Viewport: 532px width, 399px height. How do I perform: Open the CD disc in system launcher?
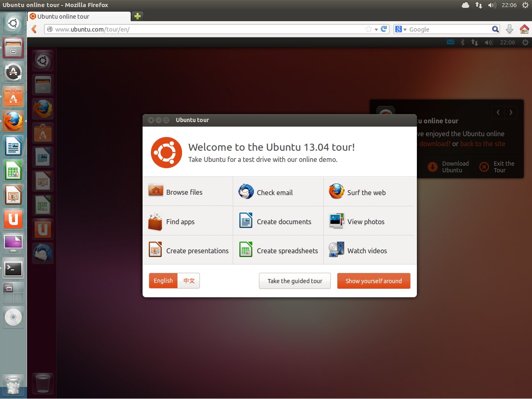13,318
